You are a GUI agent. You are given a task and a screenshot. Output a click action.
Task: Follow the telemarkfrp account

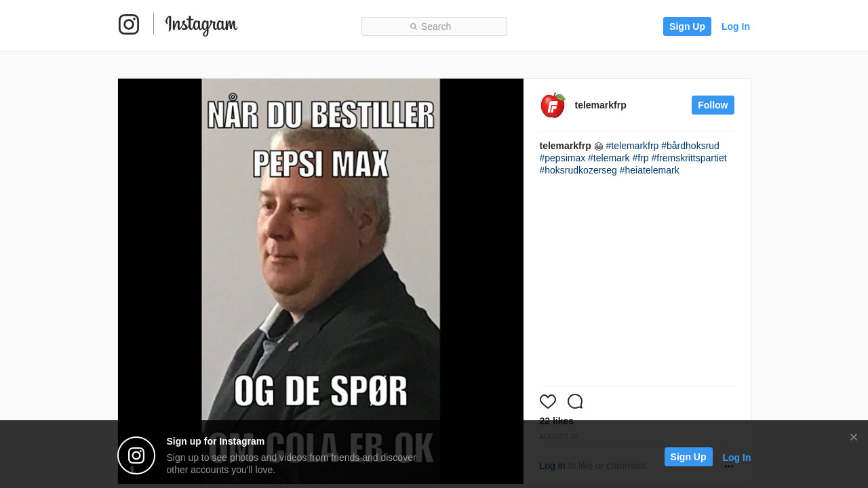(713, 105)
